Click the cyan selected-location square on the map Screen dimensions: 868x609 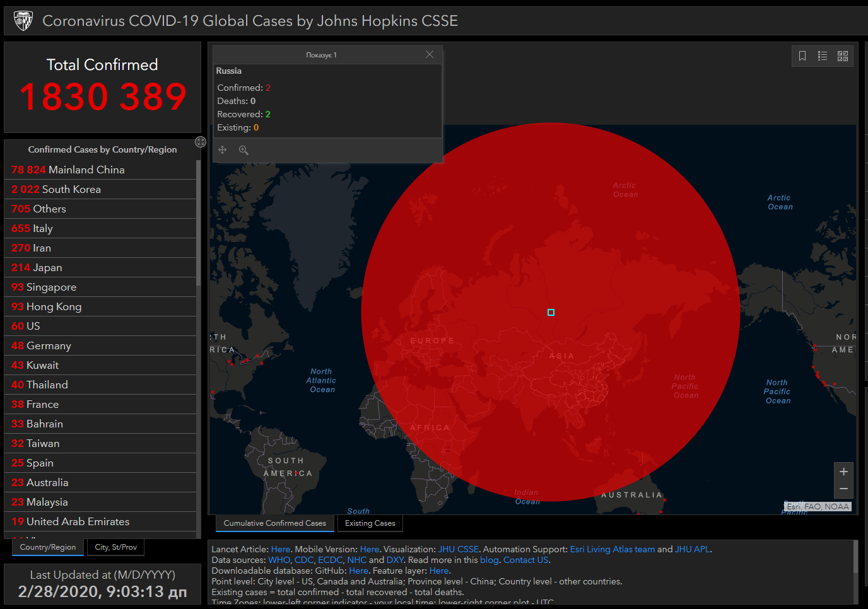point(551,313)
